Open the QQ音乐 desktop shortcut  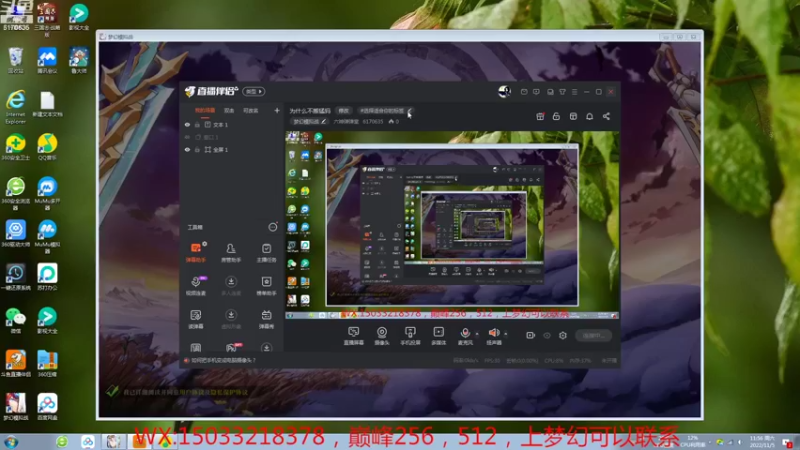tap(47, 147)
